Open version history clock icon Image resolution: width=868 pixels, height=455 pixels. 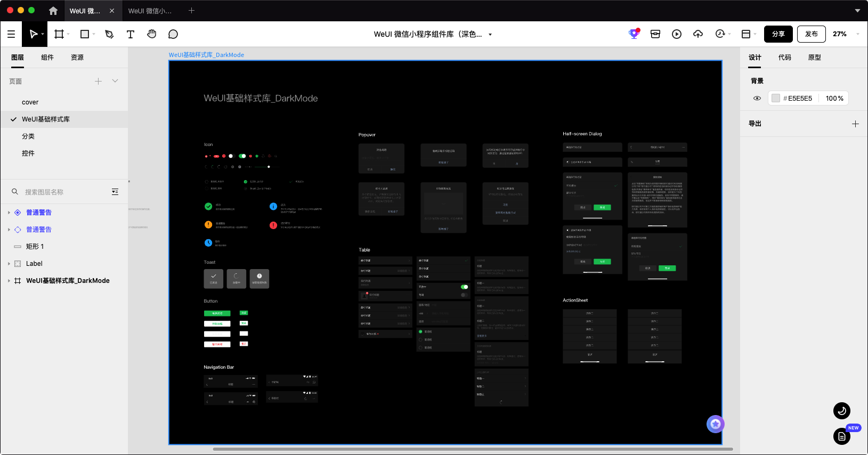[x=720, y=34]
